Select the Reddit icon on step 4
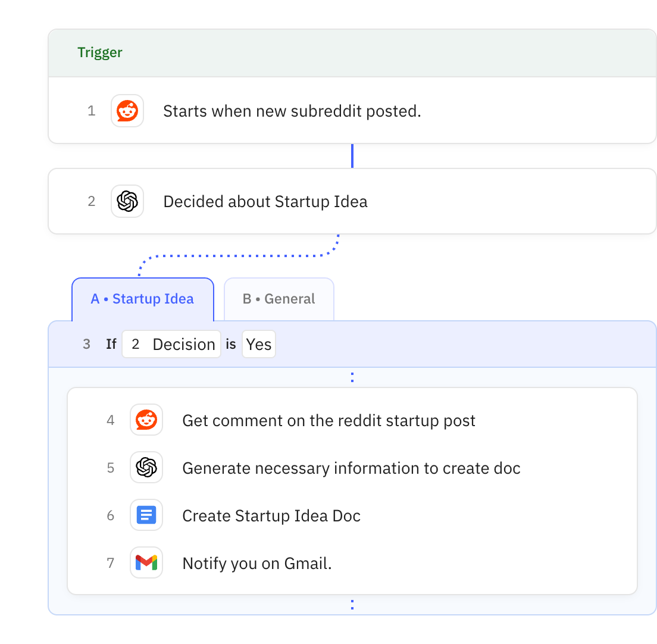The height and width of the screenshot is (644, 657). tap(146, 420)
